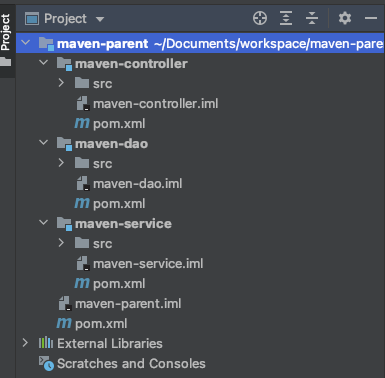Click the Project view label in header

65,19
